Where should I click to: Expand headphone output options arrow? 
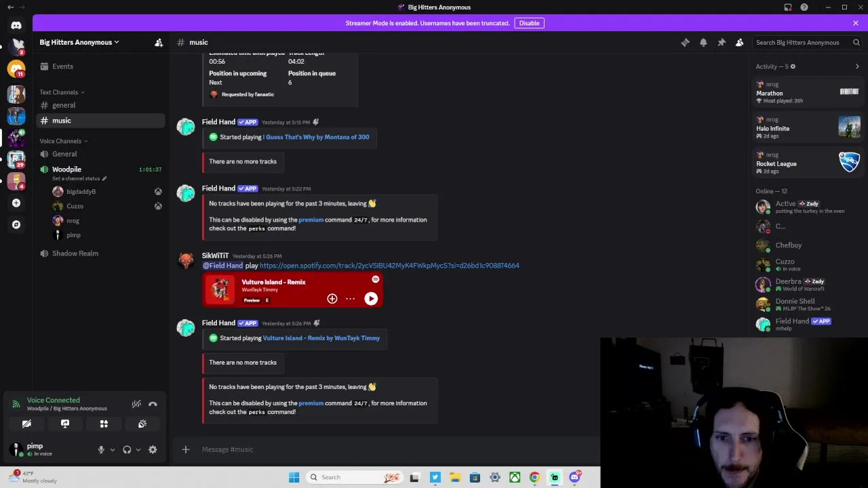[138, 449]
